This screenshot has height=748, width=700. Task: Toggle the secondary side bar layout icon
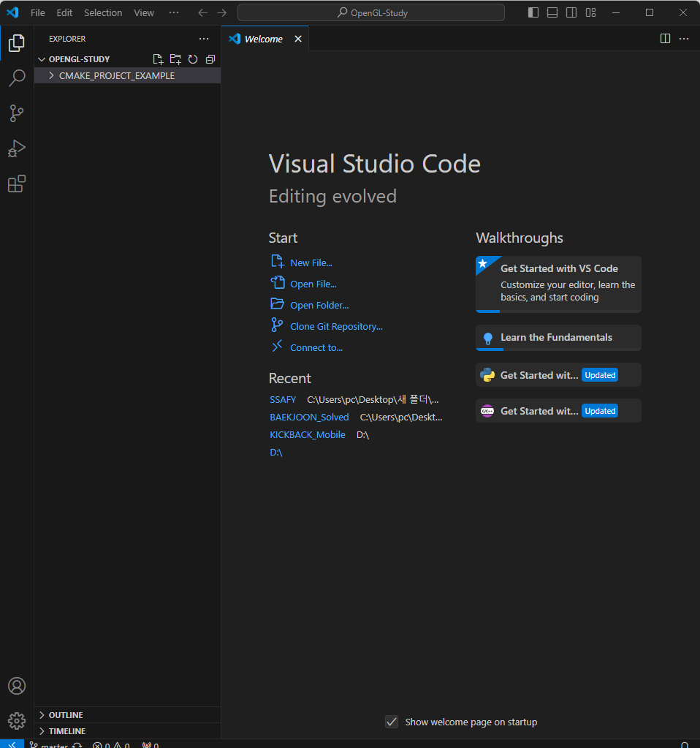pyautogui.click(x=571, y=13)
